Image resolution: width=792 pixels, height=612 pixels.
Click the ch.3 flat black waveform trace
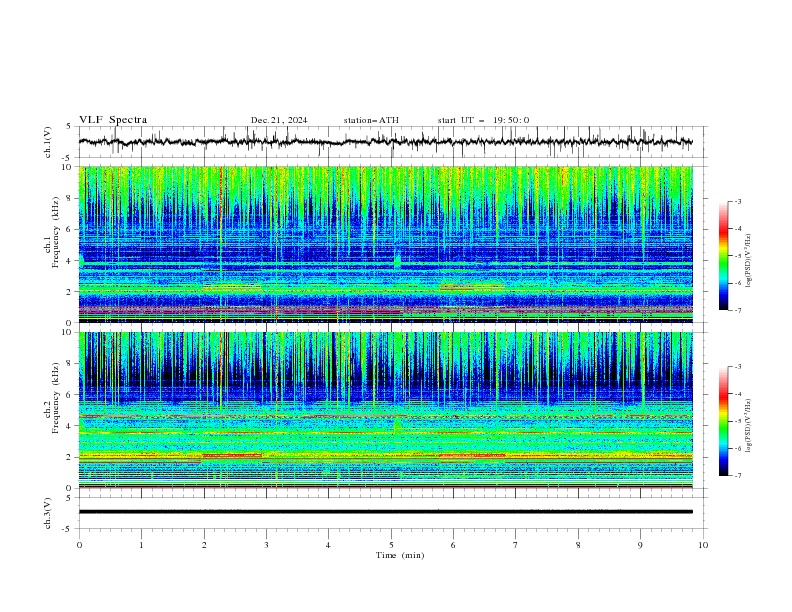(385, 512)
